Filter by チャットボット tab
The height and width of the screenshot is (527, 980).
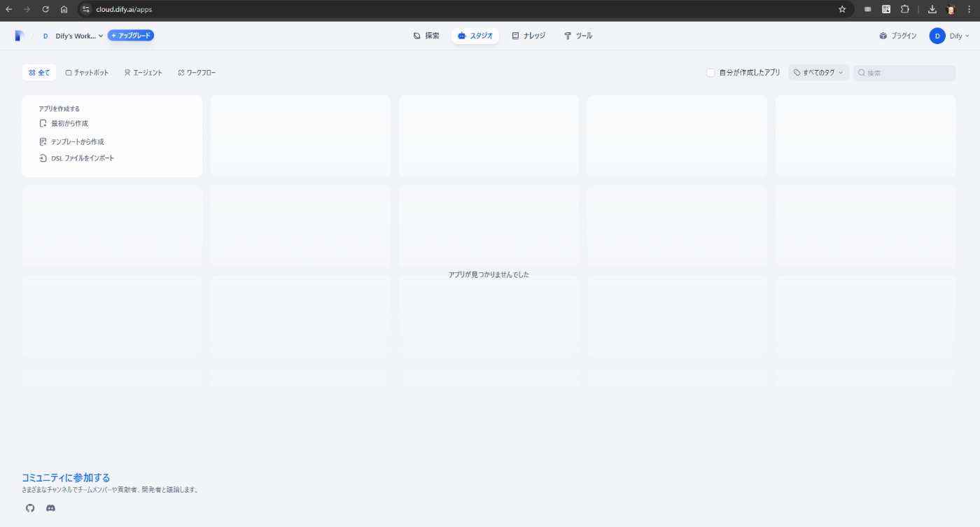coord(87,73)
